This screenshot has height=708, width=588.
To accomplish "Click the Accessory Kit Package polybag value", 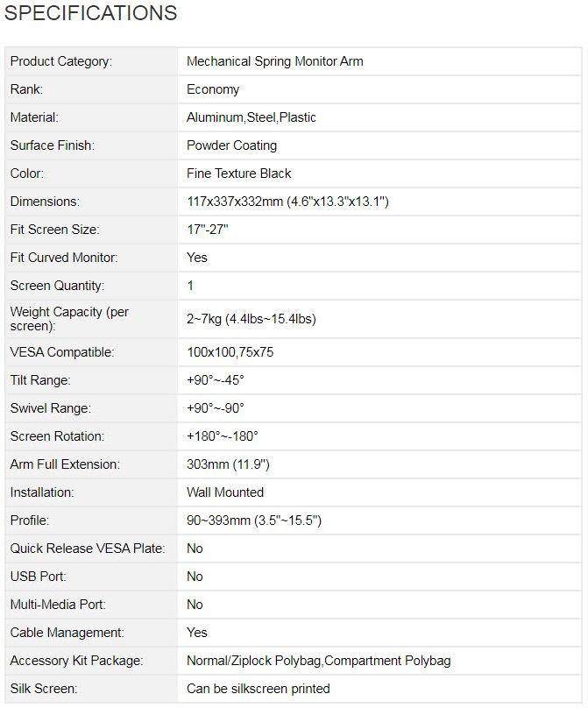I will [319, 661].
